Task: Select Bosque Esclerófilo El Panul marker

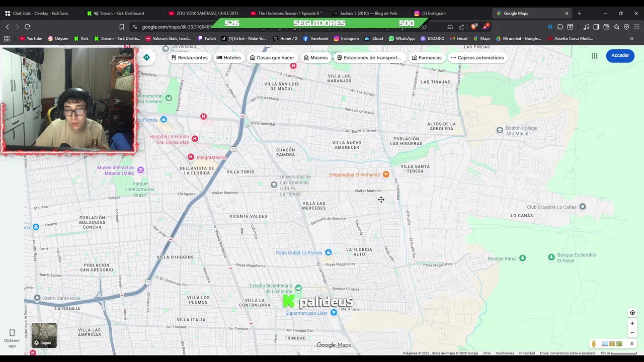Action: point(551,257)
